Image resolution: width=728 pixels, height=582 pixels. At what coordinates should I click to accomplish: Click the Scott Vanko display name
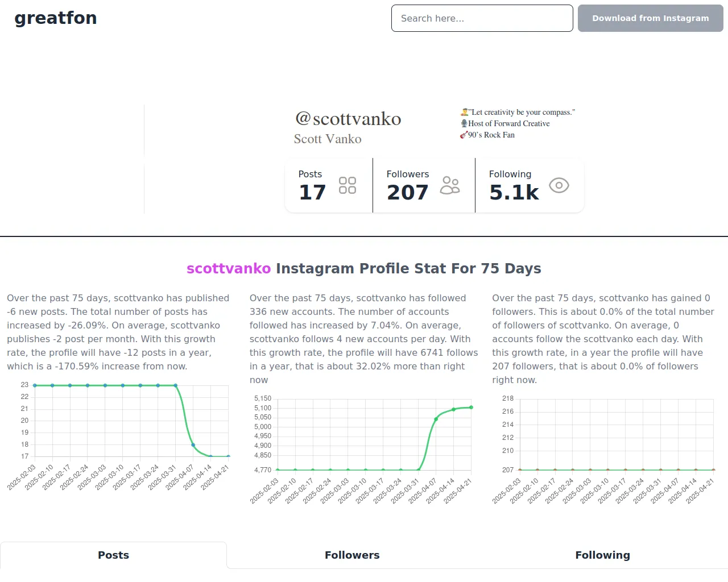(328, 139)
